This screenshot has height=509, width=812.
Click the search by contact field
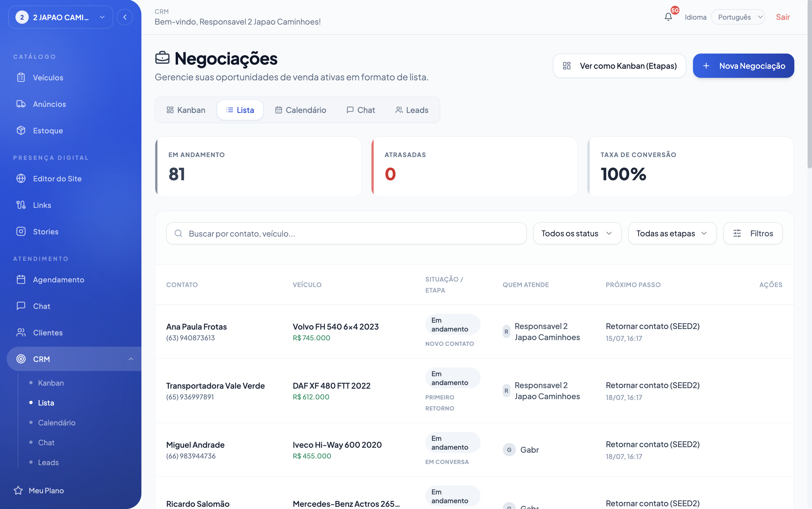pos(346,233)
